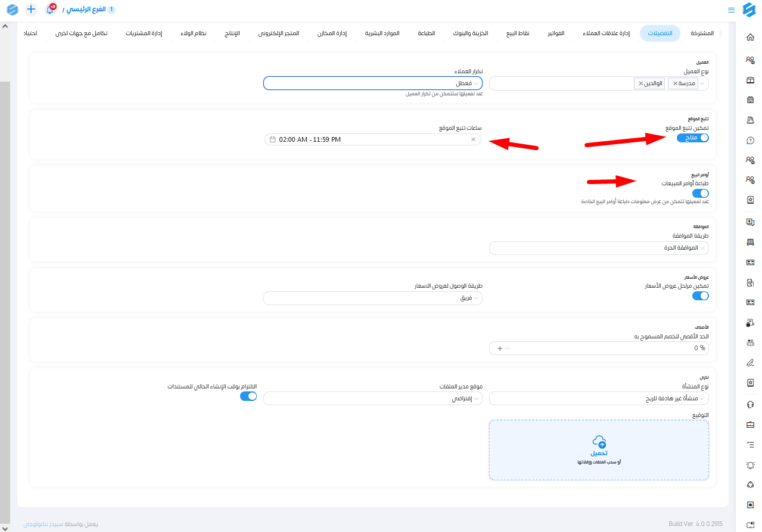Open the headset support icon in sidebar
This screenshot has height=532, width=762.
point(750,405)
